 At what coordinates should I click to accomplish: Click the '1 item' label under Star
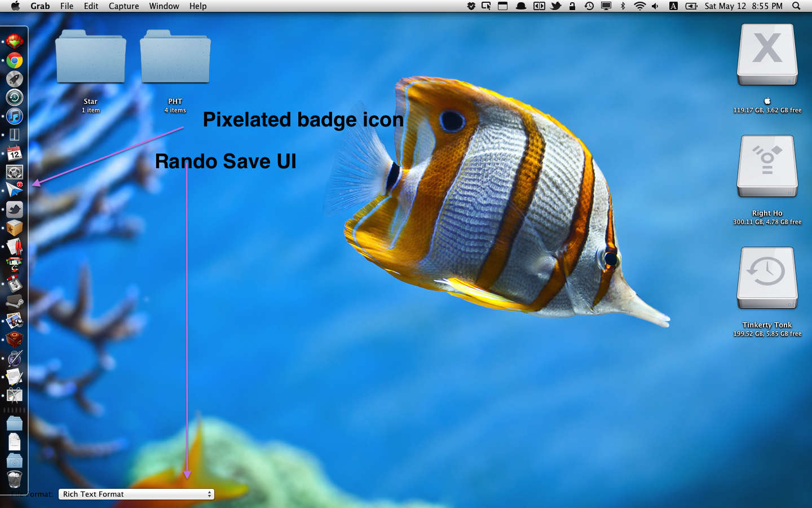(x=91, y=111)
